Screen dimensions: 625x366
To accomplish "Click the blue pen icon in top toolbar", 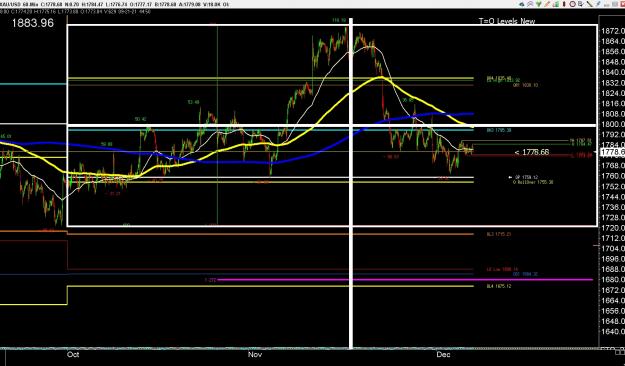I will 598,4.
